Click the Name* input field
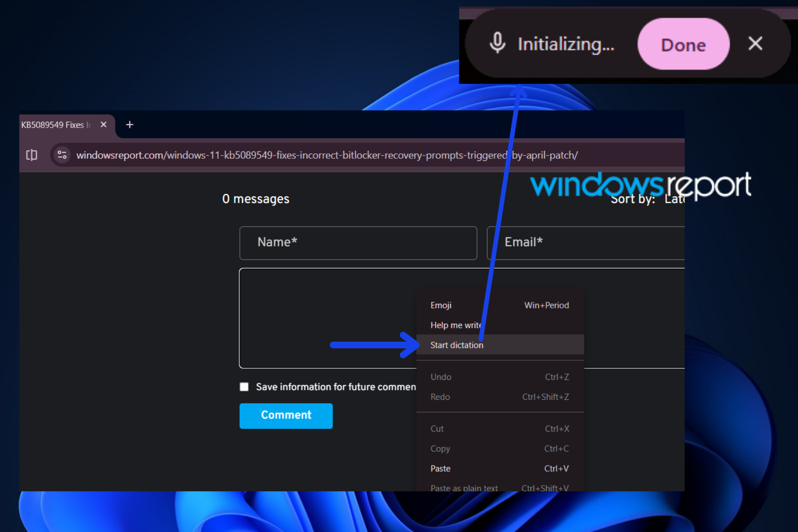This screenshot has height=532, width=798. click(358, 243)
